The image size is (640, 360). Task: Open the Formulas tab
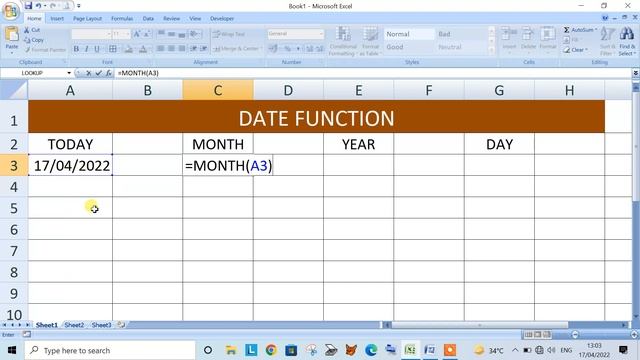pos(122,19)
